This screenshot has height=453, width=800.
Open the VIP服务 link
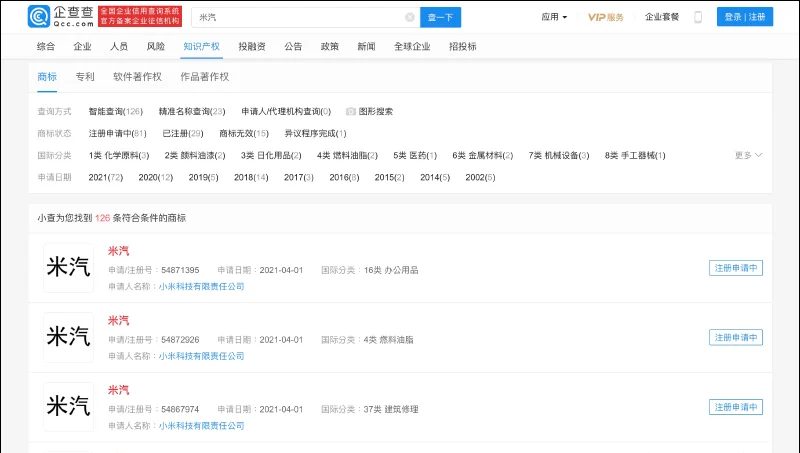(606, 17)
